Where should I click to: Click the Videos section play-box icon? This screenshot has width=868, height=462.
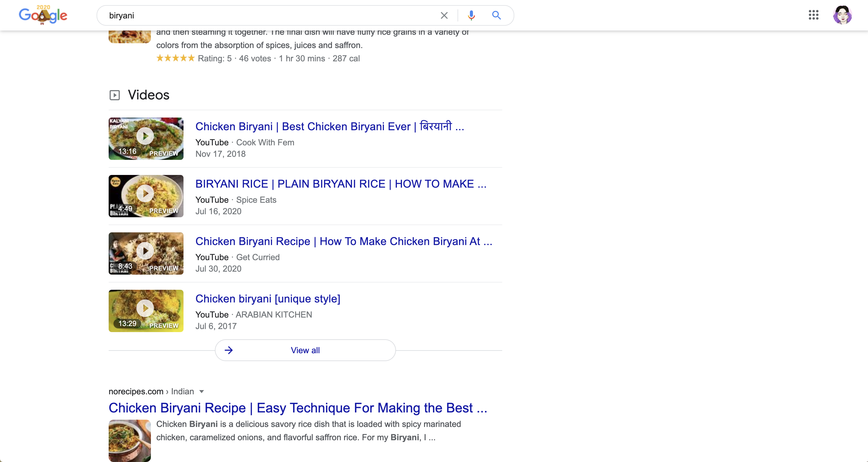(x=115, y=95)
